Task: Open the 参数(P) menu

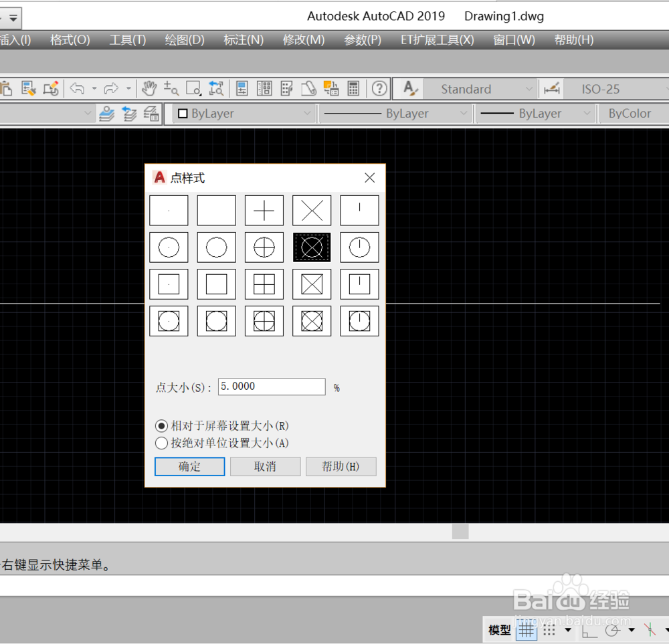Action: (363, 40)
